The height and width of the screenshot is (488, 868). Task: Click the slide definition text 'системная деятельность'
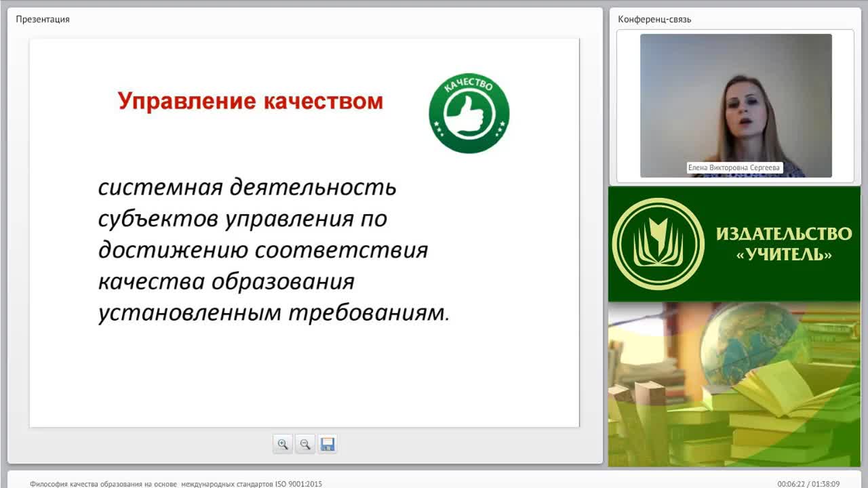tap(248, 187)
